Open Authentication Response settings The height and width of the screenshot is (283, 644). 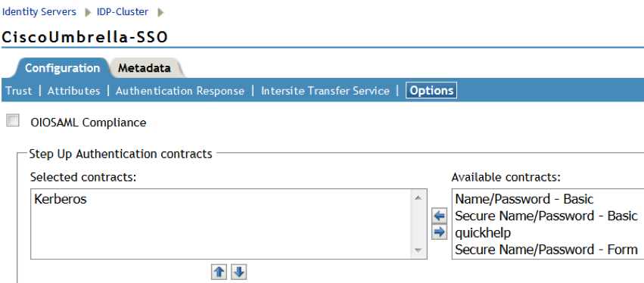coord(180,91)
